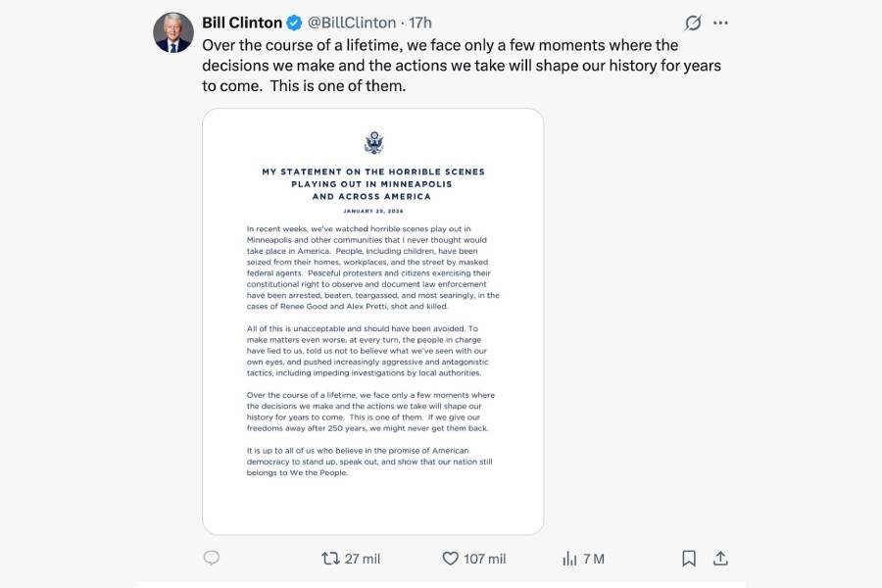Click the statement headline inside the image
The height and width of the screenshot is (588, 882).
pos(372,182)
